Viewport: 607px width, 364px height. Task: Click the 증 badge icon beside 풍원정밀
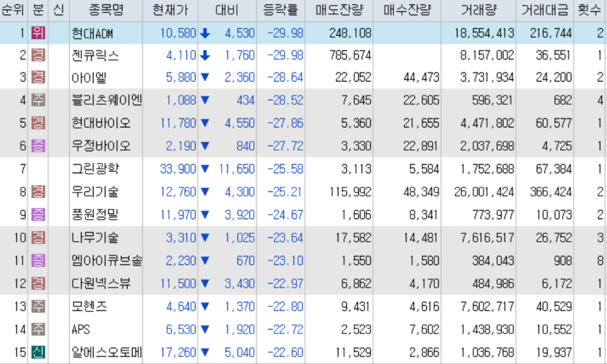click(x=38, y=214)
